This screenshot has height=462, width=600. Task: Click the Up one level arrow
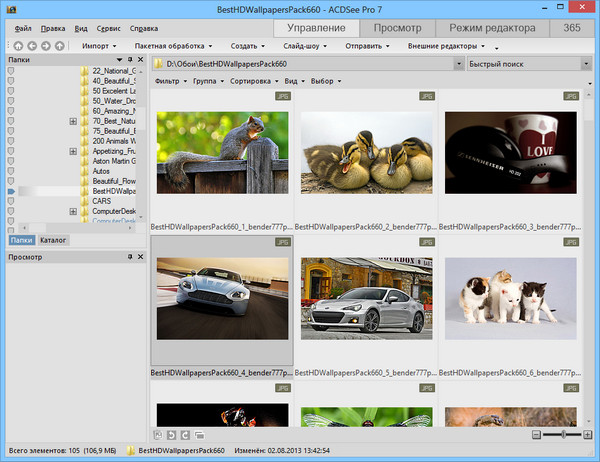(x=59, y=46)
